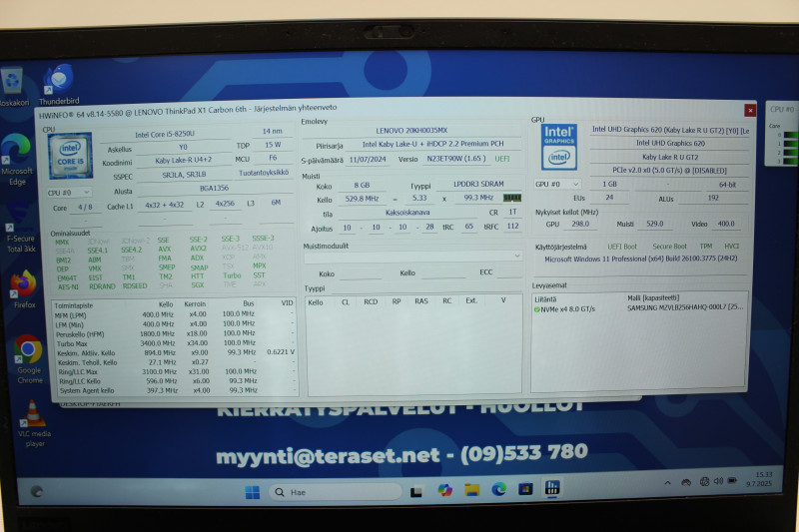
Task: Check battery status in system tray
Action: point(733,480)
